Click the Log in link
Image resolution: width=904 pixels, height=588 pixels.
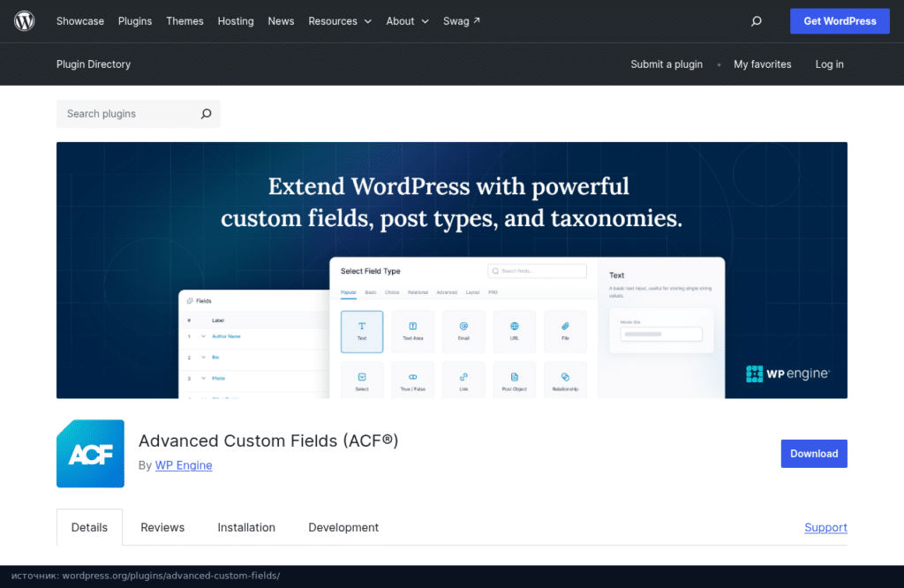point(829,64)
